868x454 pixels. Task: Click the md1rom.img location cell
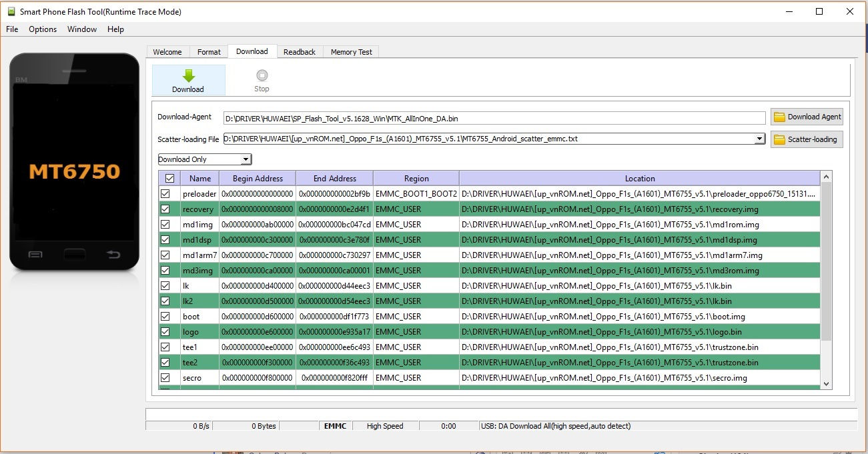pos(640,224)
